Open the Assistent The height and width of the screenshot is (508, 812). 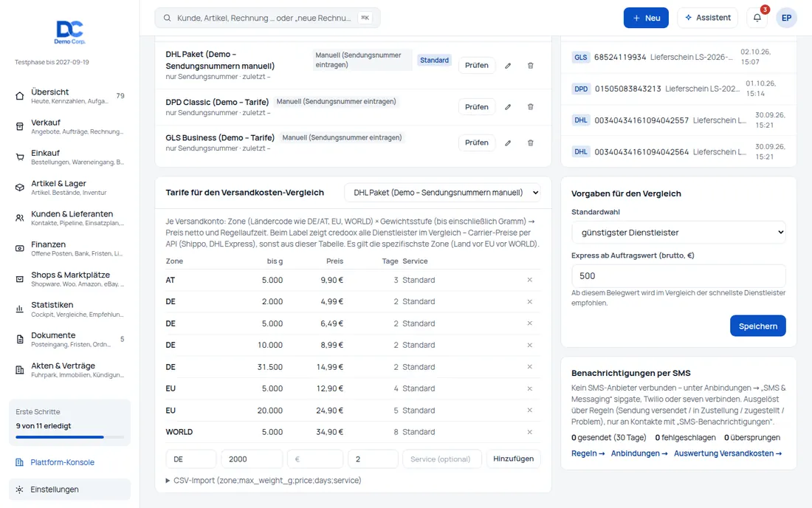[x=707, y=18]
